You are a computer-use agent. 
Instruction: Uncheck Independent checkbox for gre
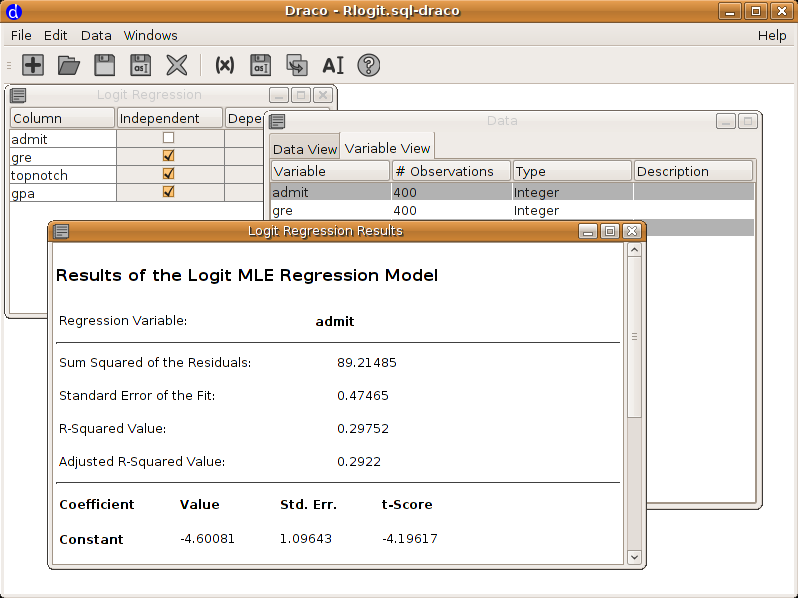click(x=169, y=156)
